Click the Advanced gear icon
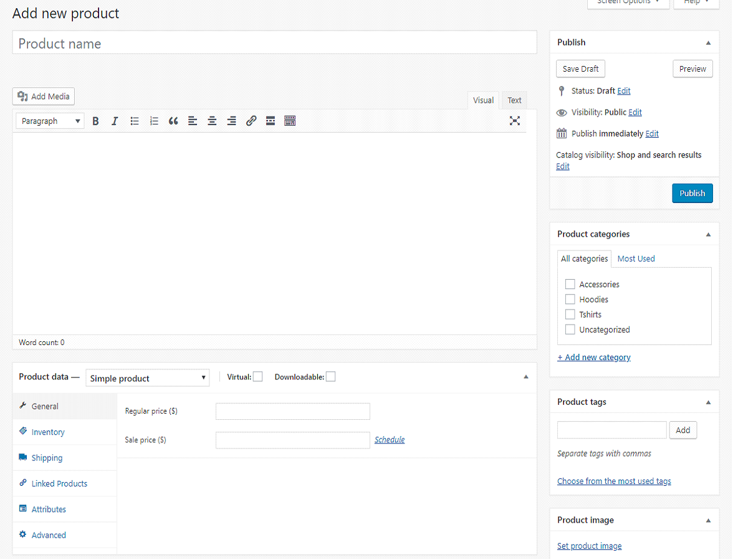The image size is (733, 560). [x=23, y=534]
